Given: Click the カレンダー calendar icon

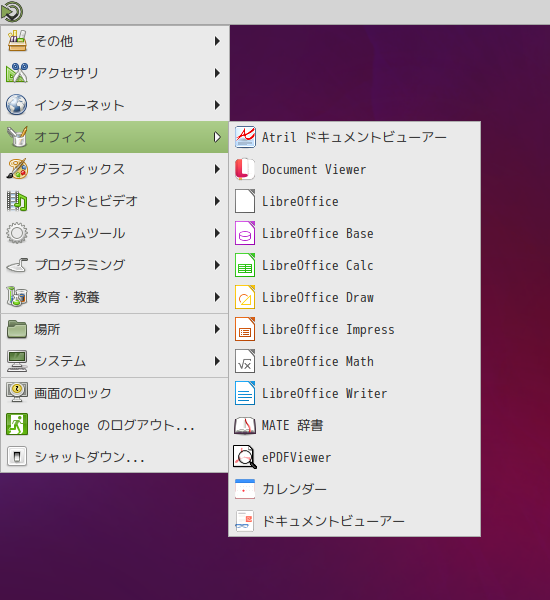Looking at the screenshot, I should point(245,489).
